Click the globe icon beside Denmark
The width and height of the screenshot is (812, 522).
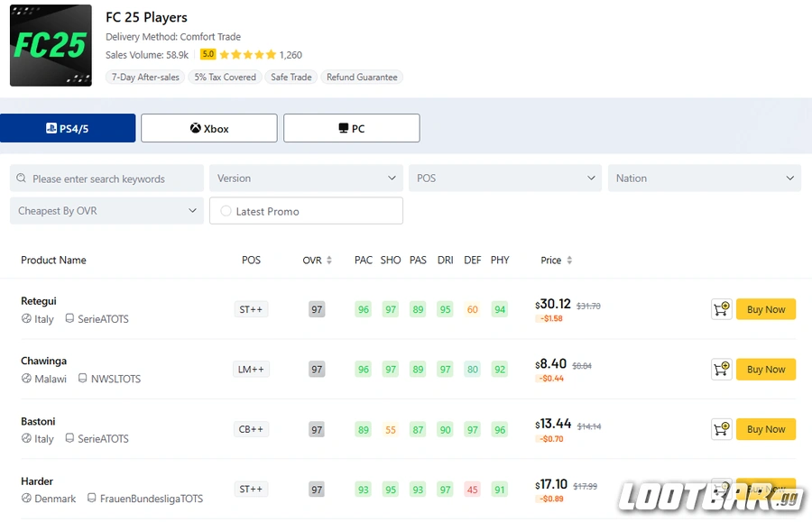click(26, 499)
